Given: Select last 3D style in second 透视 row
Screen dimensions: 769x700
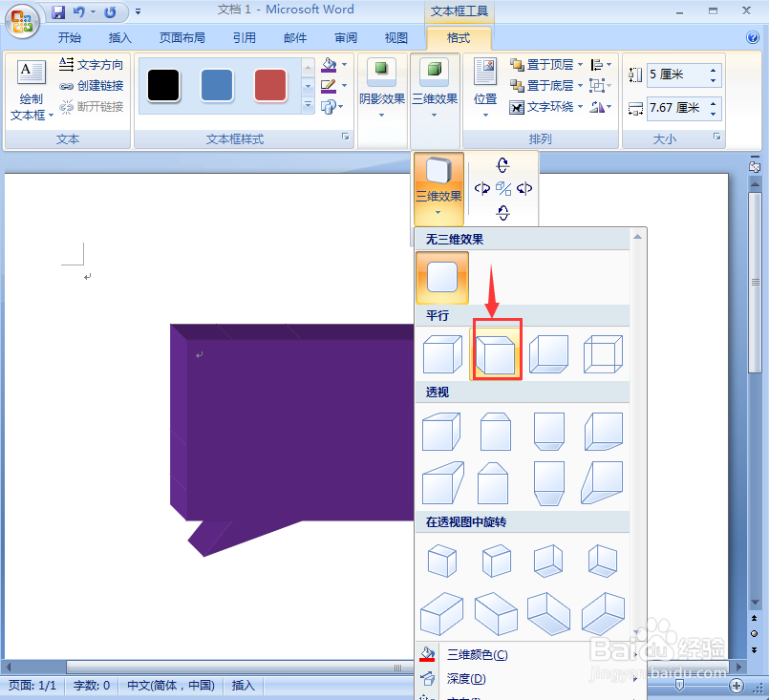Looking at the screenshot, I should pyautogui.click(x=602, y=482).
